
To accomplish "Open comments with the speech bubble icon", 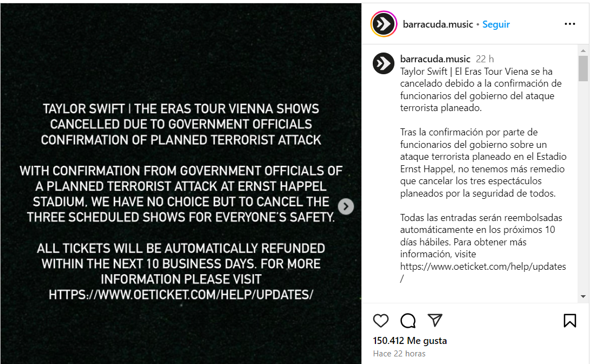I will (x=408, y=321).
